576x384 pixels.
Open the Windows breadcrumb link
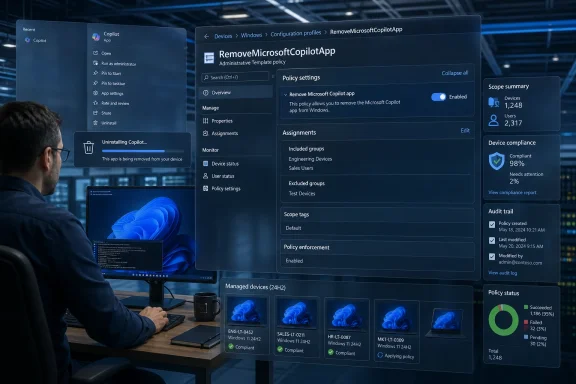coord(251,35)
